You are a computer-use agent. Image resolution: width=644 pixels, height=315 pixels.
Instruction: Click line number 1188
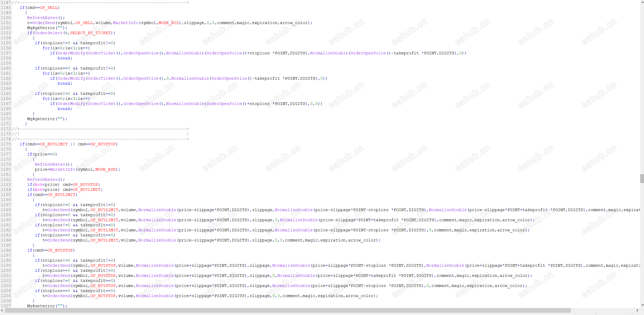pos(6,210)
